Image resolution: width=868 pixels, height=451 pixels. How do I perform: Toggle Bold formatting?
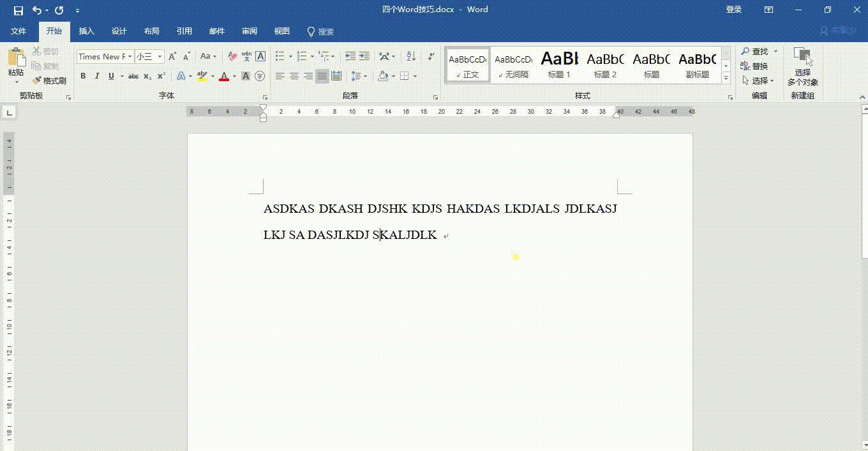[x=83, y=76]
